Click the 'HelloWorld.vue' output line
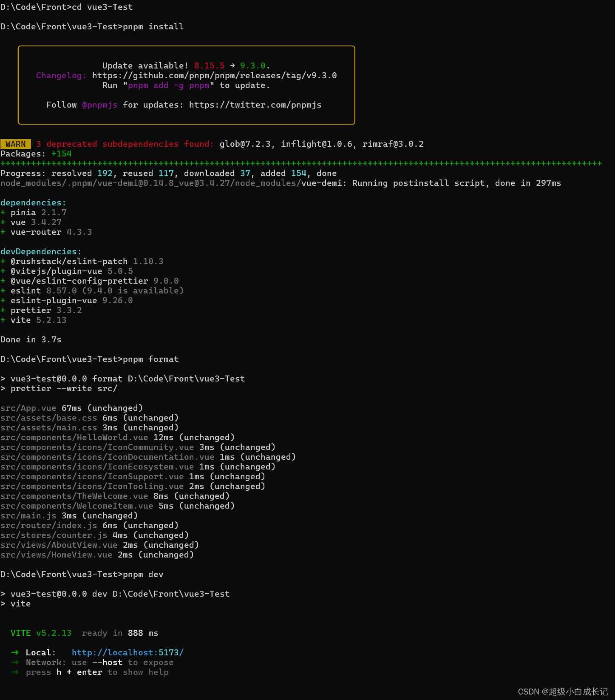Viewport: 615px width, 700px height. click(x=117, y=437)
